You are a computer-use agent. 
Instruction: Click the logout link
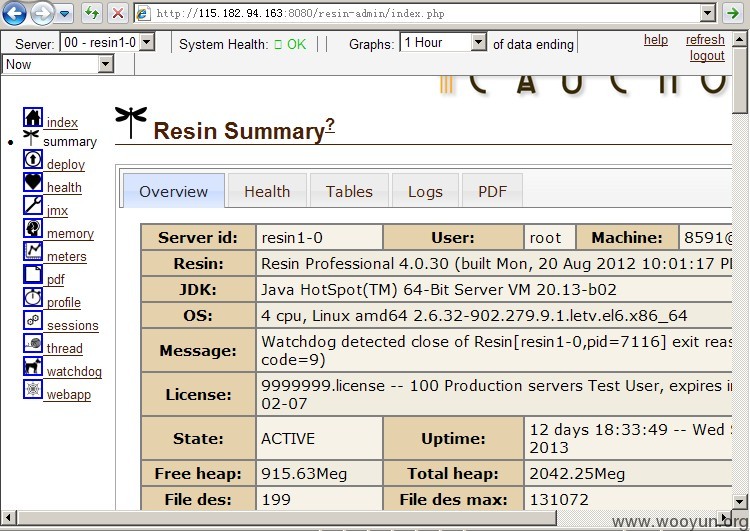click(x=707, y=56)
